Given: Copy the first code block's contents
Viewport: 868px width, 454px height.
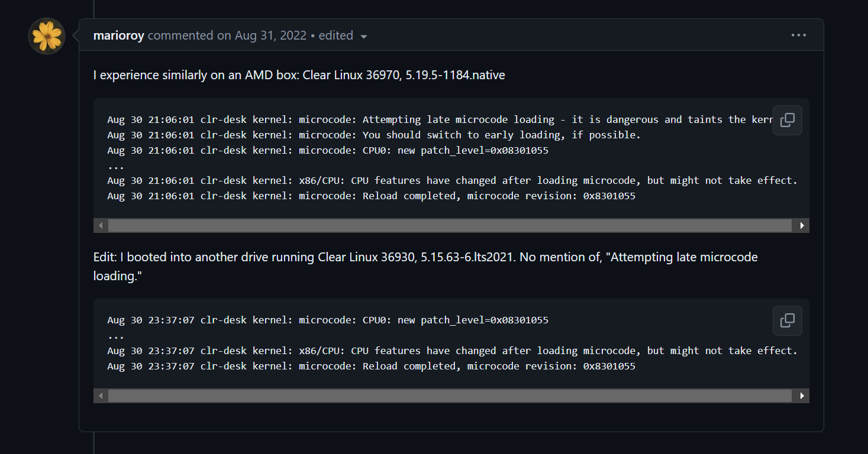Looking at the screenshot, I should coord(787,120).
